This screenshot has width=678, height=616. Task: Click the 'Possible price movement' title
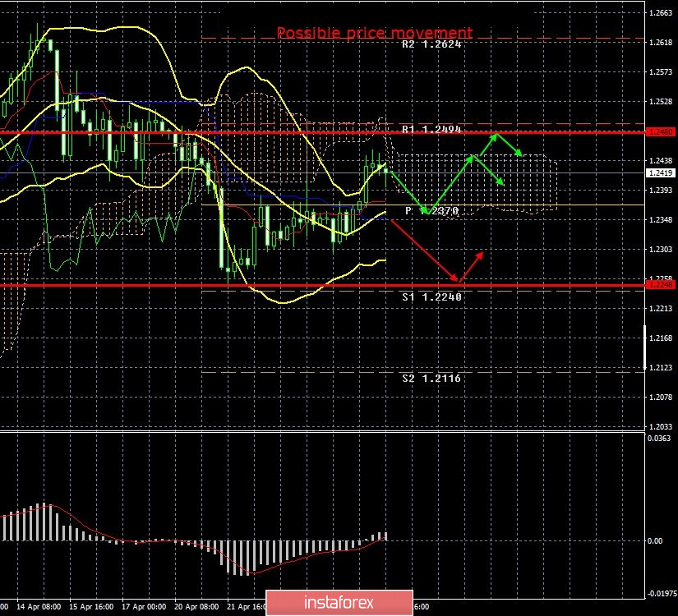375,33
